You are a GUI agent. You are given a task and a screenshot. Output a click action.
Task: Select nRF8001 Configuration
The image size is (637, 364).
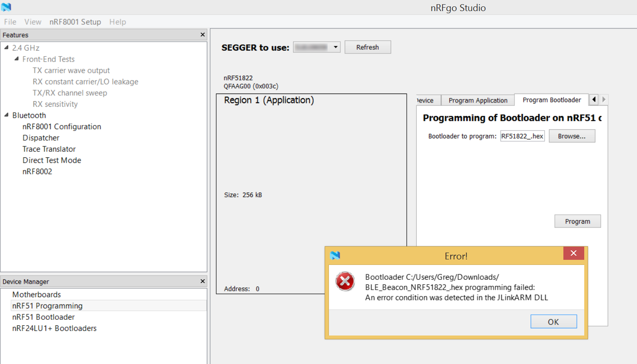[x=62, y=127]
